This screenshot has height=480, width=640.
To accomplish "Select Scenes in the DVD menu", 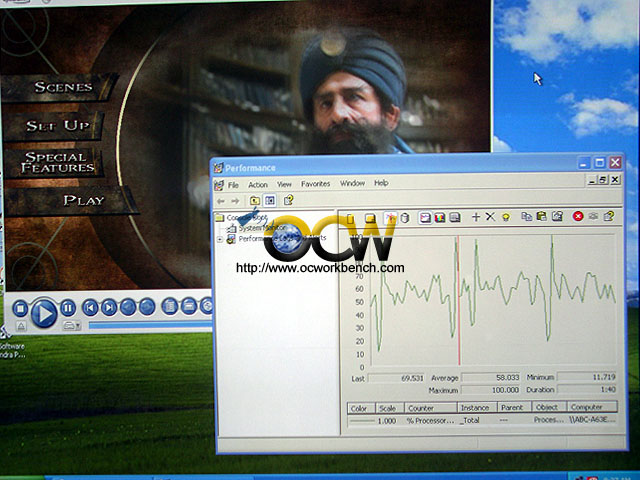I will coord(63,87).
